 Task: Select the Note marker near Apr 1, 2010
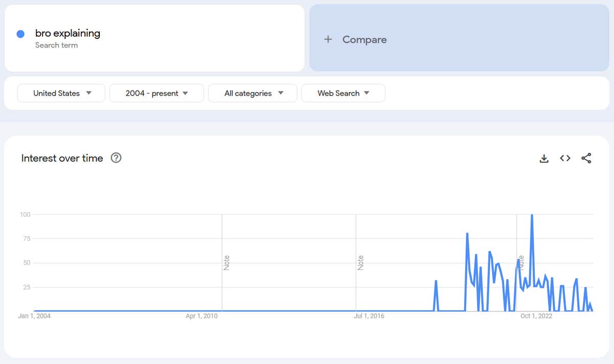226,263
